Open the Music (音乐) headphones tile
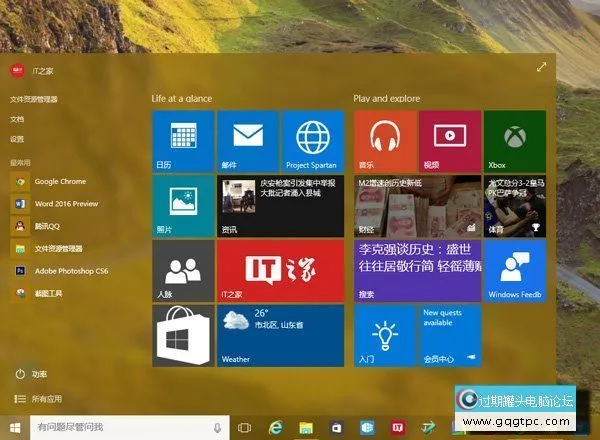 385,141
